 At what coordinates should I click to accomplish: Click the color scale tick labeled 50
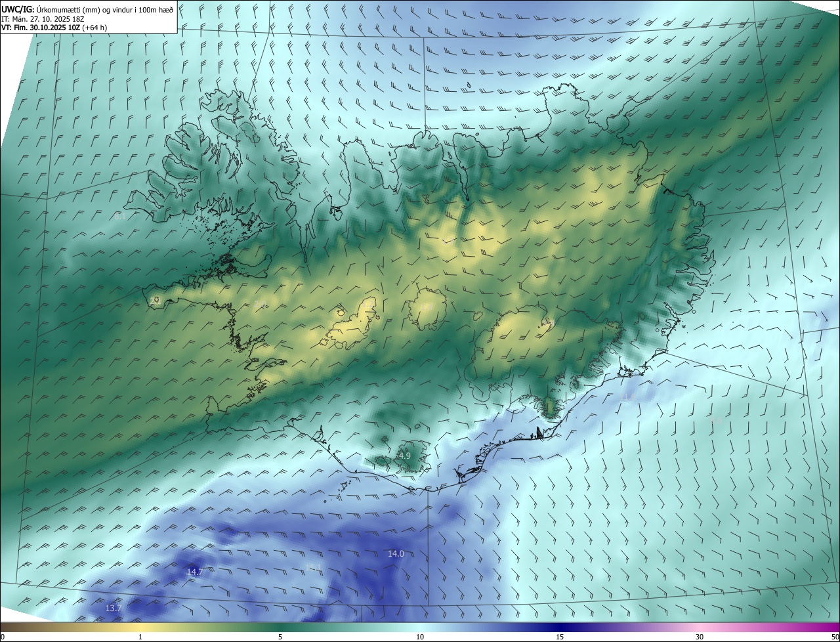tap(835, 637)
